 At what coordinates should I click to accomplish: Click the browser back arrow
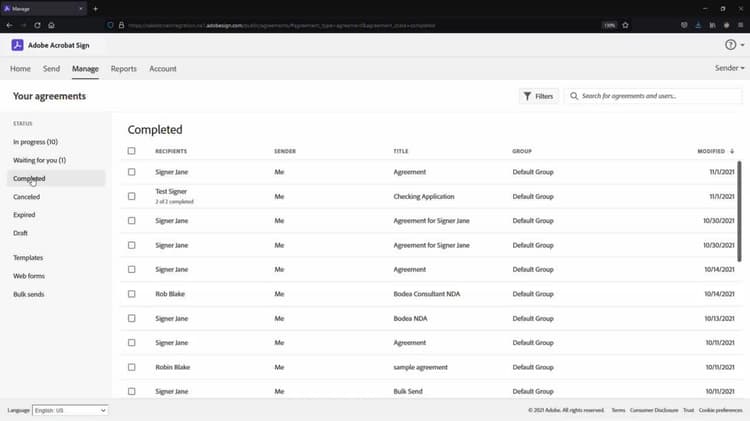coord(9,25)
